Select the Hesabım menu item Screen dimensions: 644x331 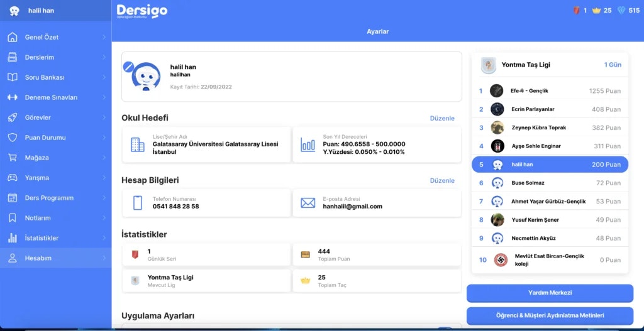tap(55, 258)
